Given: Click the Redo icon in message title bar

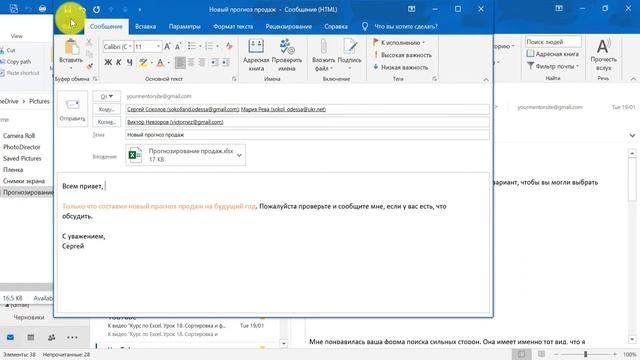Looking at the screenshot, I should coord(96,9).
